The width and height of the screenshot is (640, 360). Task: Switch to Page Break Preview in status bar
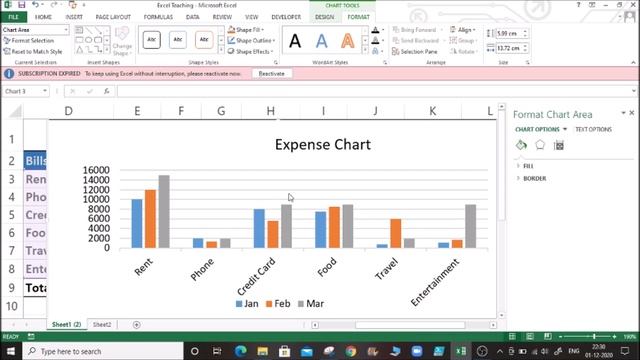(x=547, y=337)
